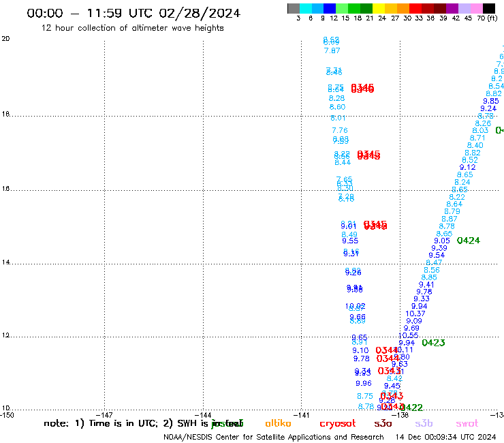
Task: Select the light green 15 ft legend swatch
Action: tap(342, 8)
